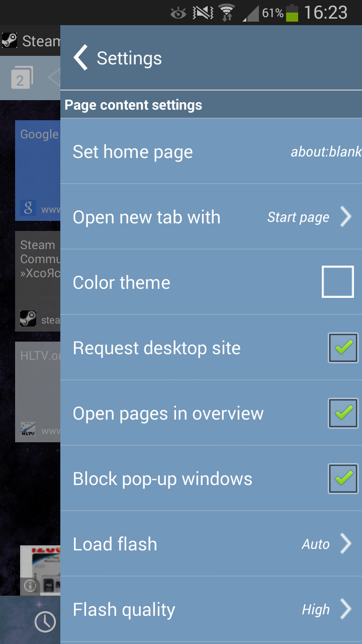Open the Color theme swatch box
Viewport: 362px width, 644px height.
(338, 282)
